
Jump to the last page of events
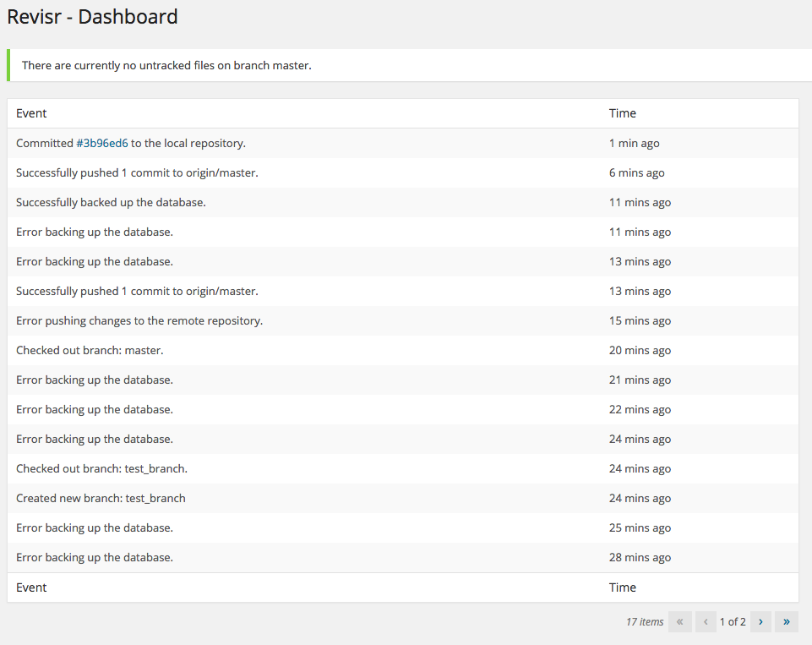pyautogui.click(x=786, y=622)
